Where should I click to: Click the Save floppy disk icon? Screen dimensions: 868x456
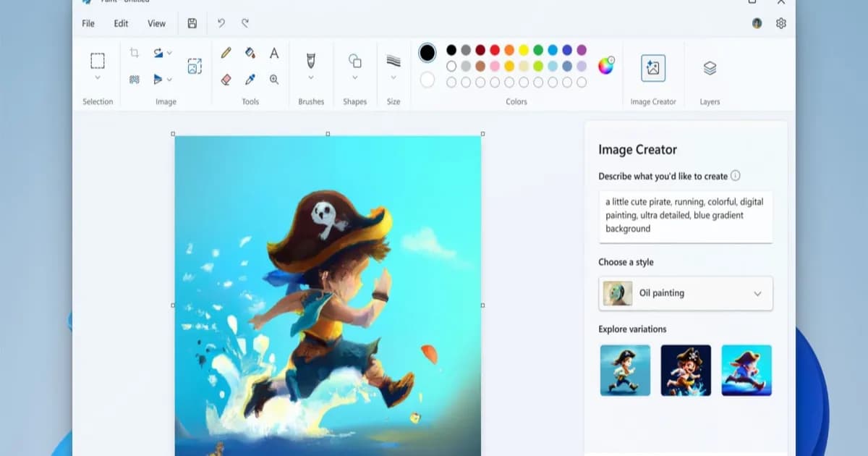192,23
